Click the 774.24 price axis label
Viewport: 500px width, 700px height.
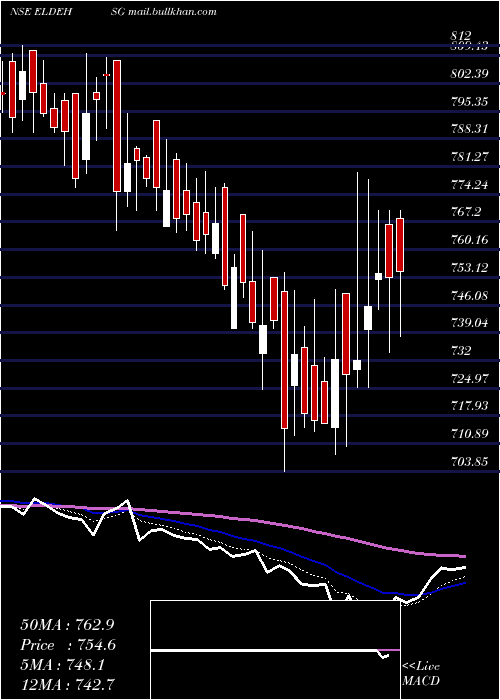[469, 185]
